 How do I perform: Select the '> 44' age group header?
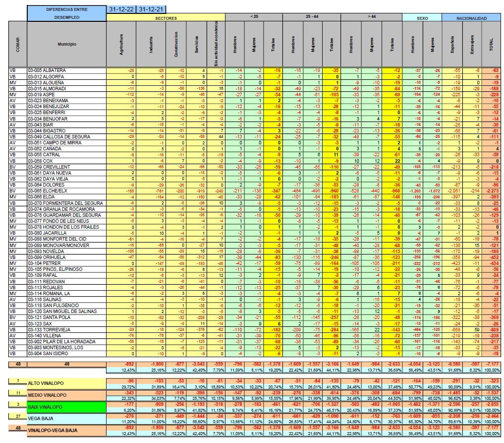[372, 17]
